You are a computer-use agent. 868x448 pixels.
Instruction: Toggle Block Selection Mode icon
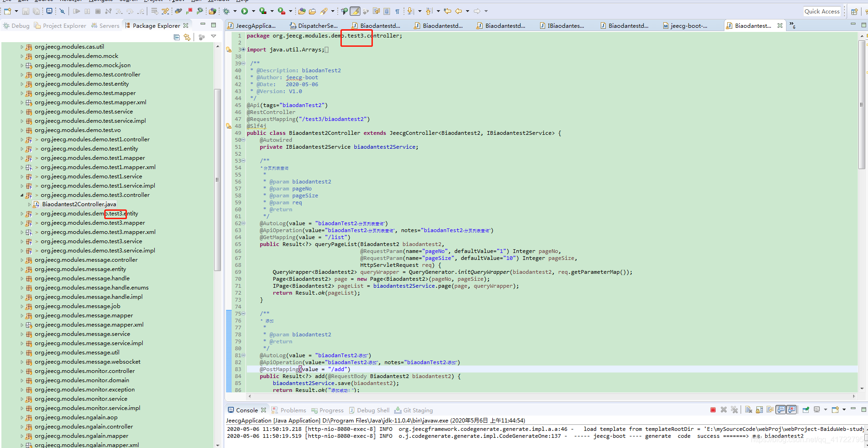click(387, 11)
